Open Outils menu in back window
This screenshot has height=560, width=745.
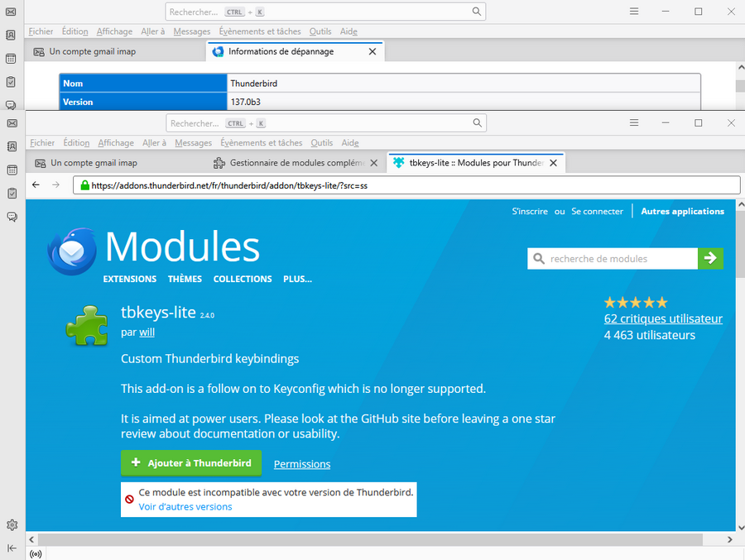tap(320, 31)
